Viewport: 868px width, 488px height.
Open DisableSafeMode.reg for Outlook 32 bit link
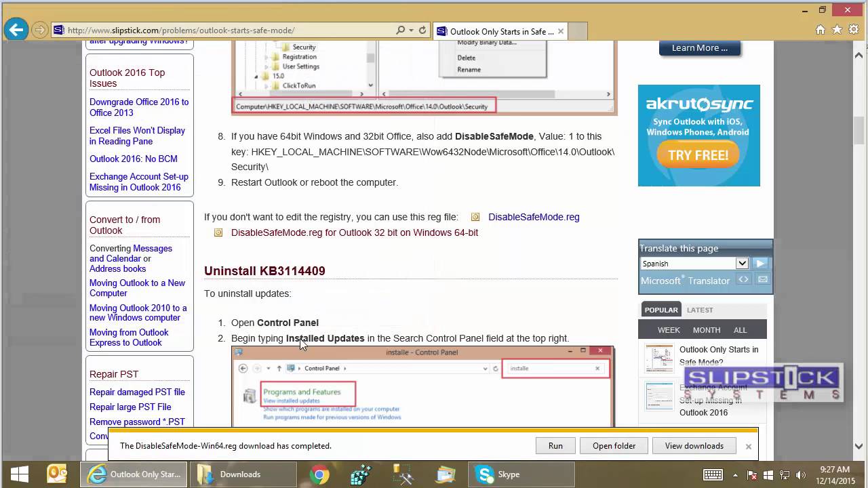(x=355, y=232)
